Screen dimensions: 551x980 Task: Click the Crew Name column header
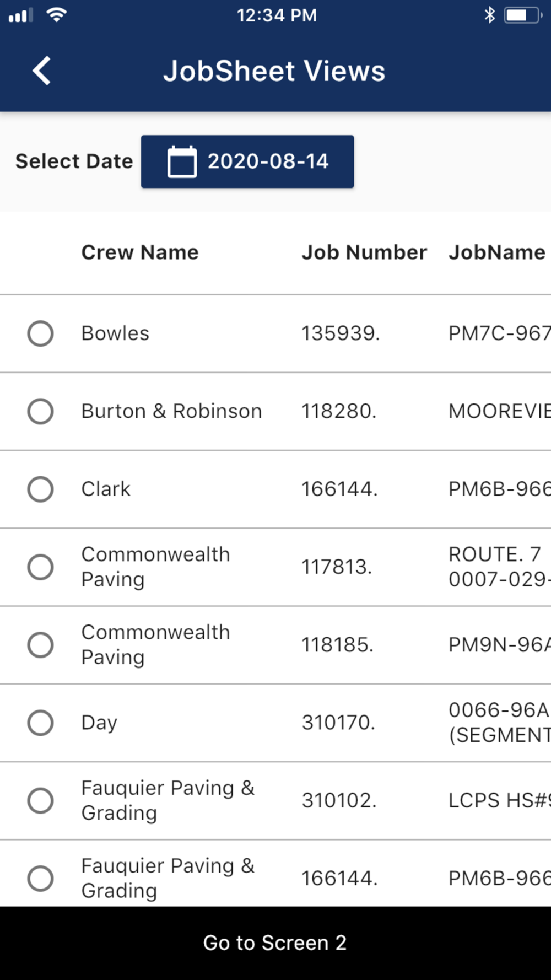[x=140, y=252]
